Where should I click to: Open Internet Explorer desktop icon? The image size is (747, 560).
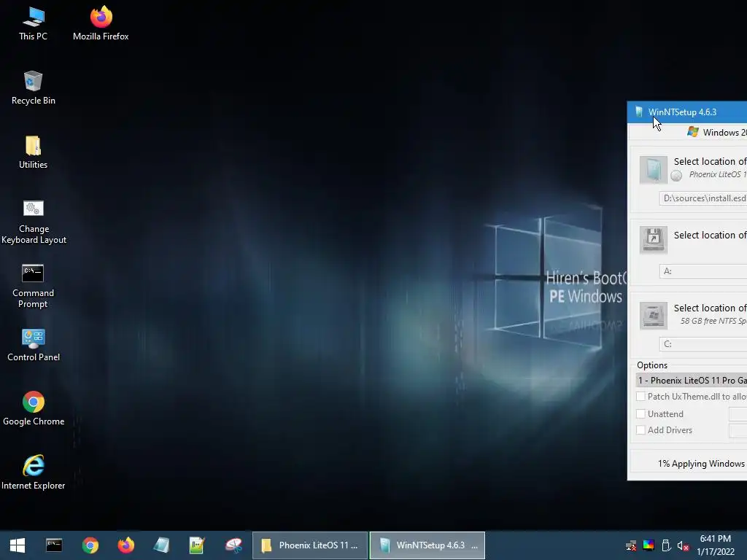coord(34,472)
